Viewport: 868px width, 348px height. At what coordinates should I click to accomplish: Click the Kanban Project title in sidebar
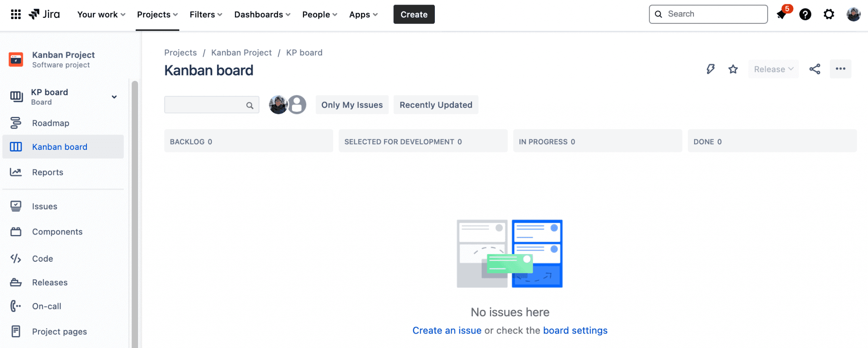pos(64,55)
